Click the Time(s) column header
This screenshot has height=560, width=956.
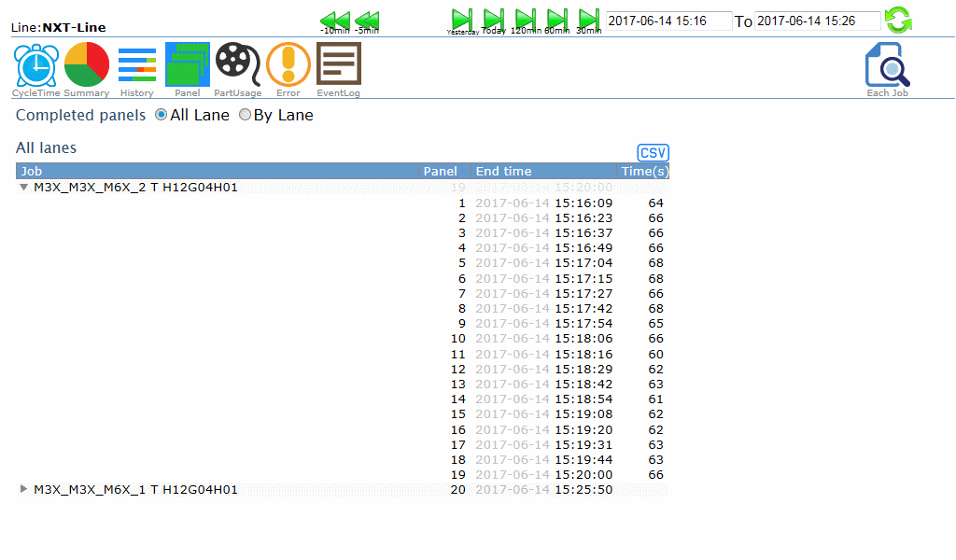click(x=644, y=171)
